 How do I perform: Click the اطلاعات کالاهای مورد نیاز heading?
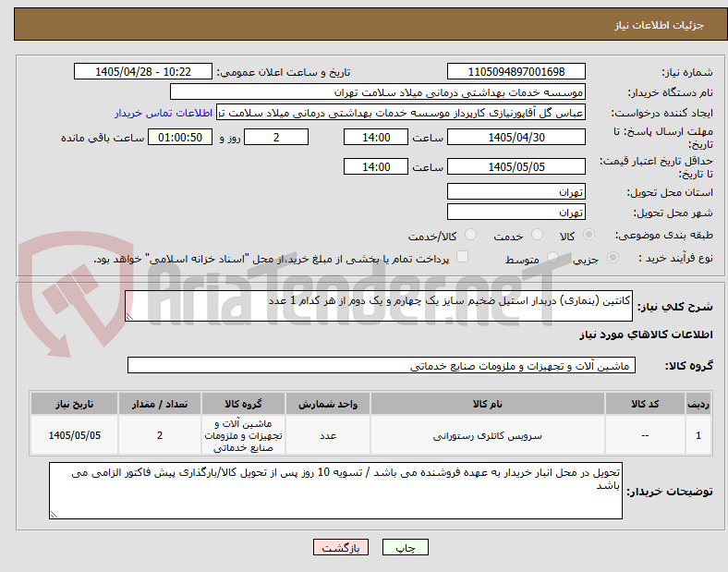coord(646,335)
